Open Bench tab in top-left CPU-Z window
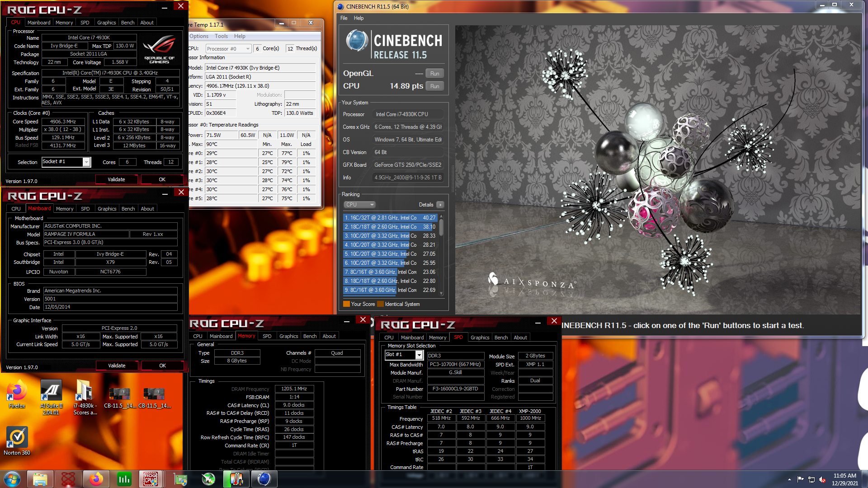 point(127,23)
